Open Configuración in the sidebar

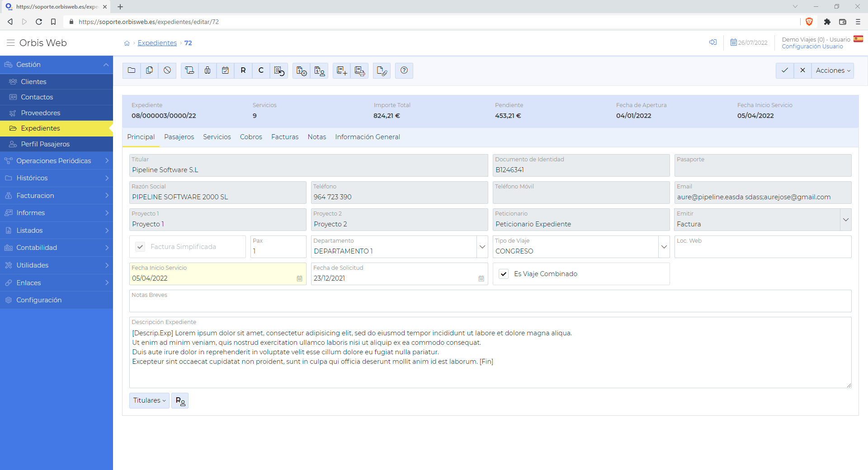point(57,300)
